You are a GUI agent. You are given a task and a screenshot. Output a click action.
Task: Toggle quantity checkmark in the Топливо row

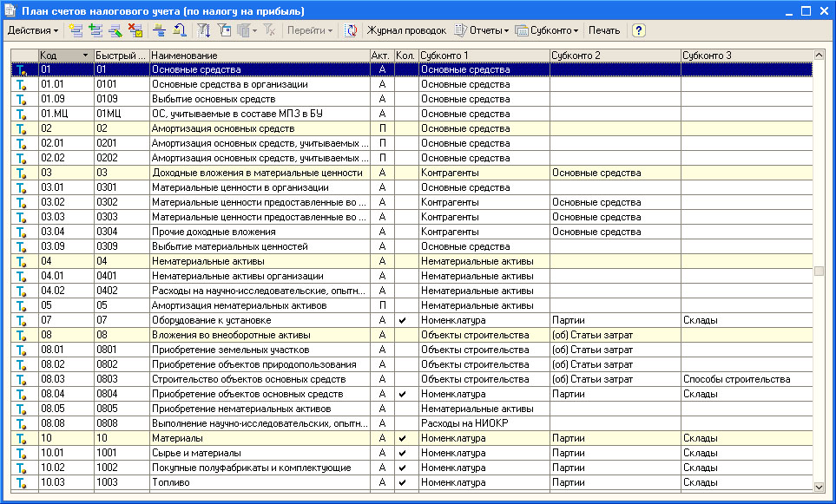point(403,482)
